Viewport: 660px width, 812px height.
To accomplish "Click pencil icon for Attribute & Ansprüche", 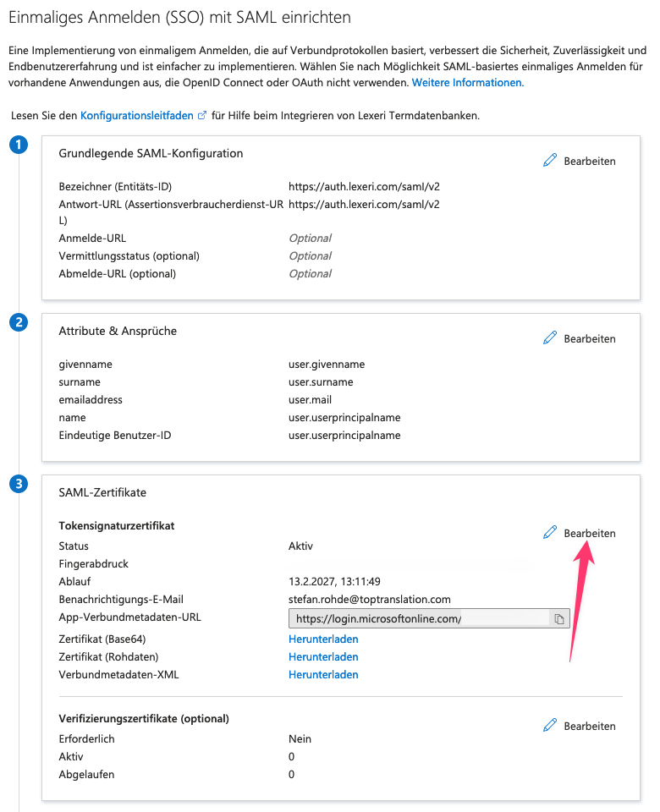I will coord(550,338).
